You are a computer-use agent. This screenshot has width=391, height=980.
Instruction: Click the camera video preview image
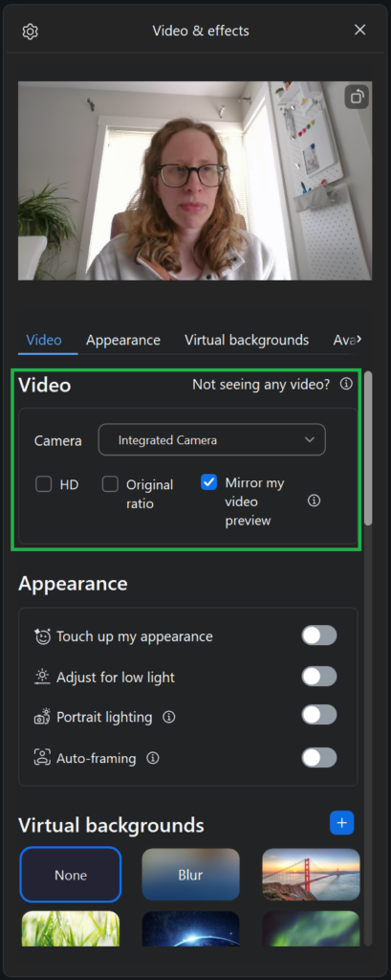tap(195, 181)
